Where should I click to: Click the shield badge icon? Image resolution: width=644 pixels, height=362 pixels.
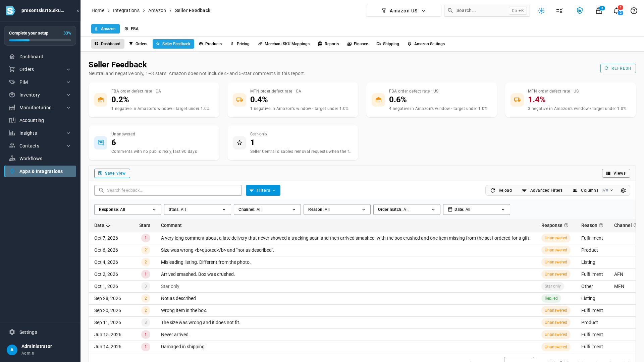(580, 11)
